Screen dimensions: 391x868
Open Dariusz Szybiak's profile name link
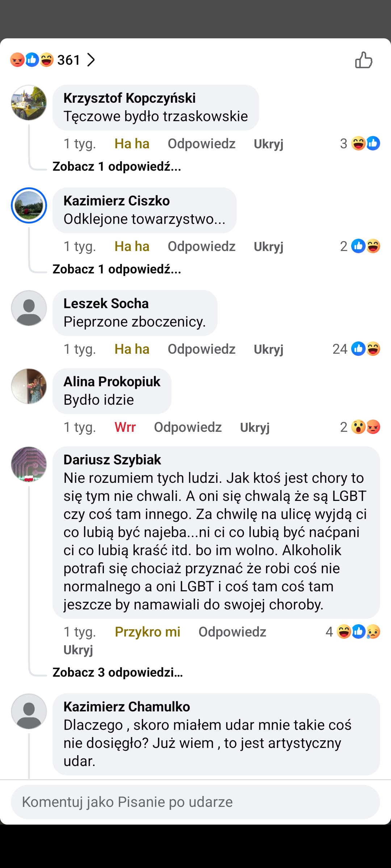click(x=112, y=460)
